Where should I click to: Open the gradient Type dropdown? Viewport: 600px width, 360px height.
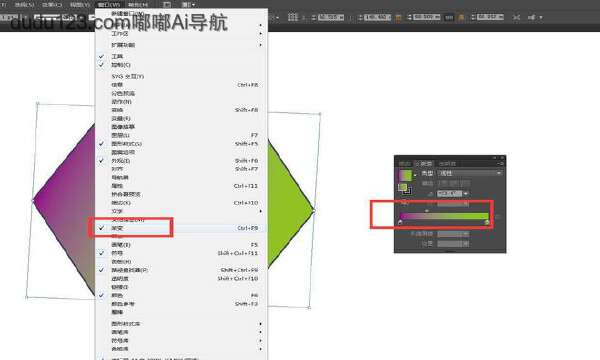point(470,173)
